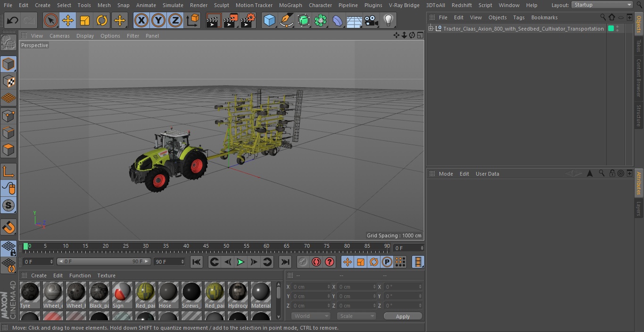Viewport: 644px width, 332px height.
Task: Toggle Position keyframe recording
Action: pos(347,262)
